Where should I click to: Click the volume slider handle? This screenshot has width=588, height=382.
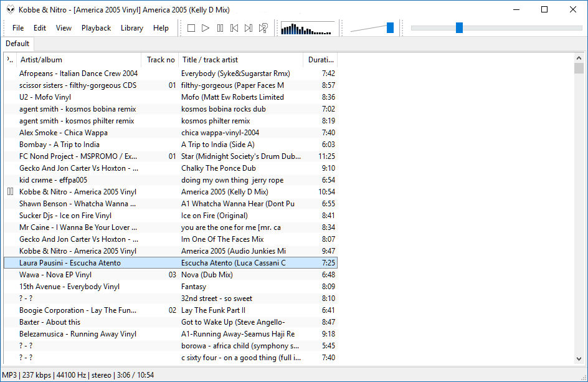point(390,27)
